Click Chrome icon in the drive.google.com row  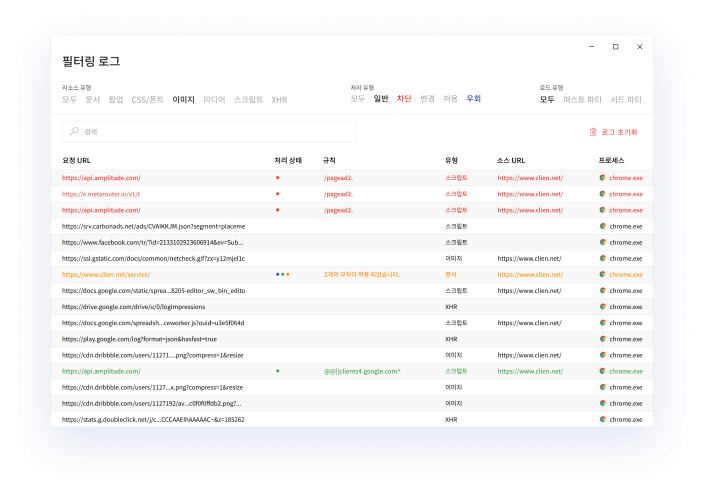pos(603,307)
